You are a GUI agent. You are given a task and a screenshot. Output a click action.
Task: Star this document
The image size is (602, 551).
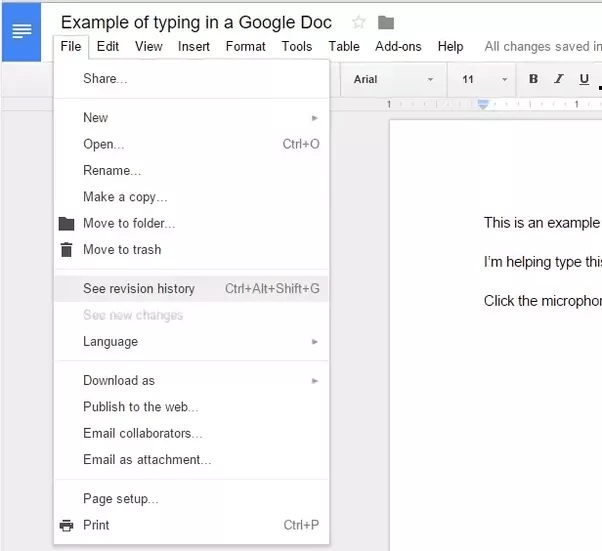(x=358, y=22)
